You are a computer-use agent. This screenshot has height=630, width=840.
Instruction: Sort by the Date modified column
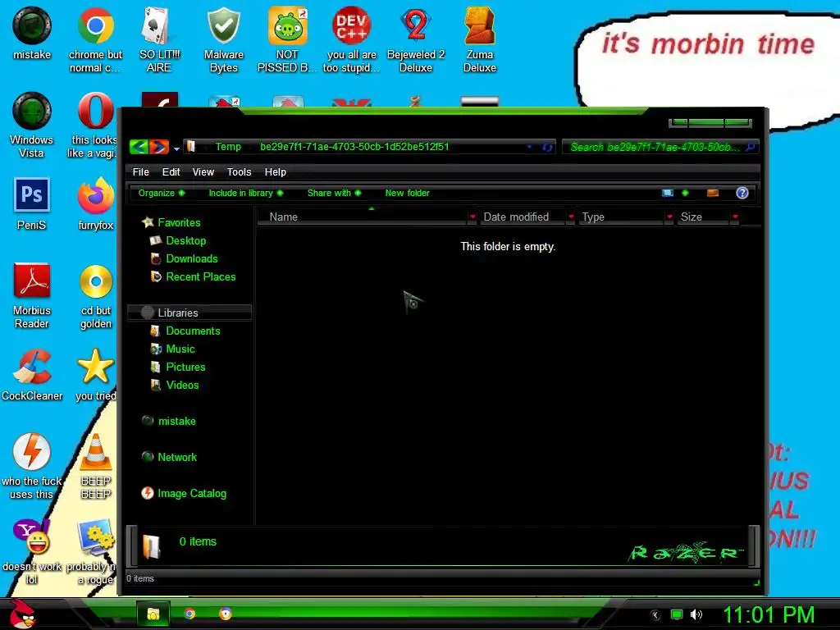[523, 217]
